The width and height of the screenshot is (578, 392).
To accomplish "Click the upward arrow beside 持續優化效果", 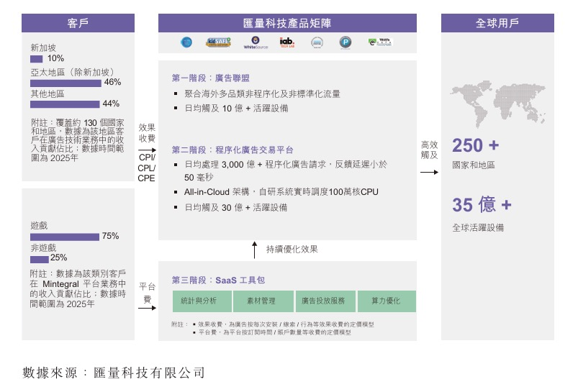I will pyautogui.click(x=254, y=250).
